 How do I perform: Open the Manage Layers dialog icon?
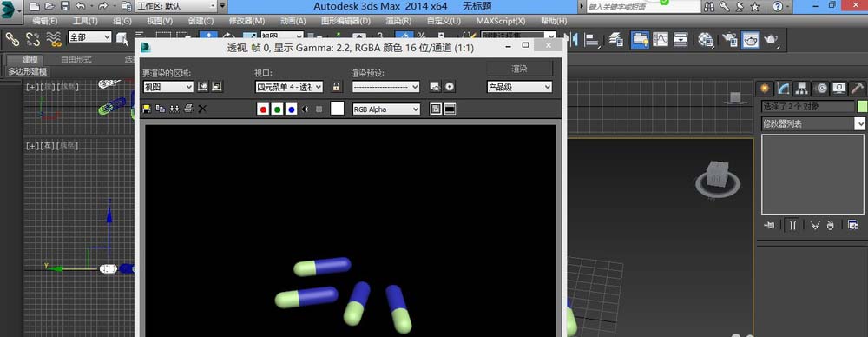click(616, 39)
